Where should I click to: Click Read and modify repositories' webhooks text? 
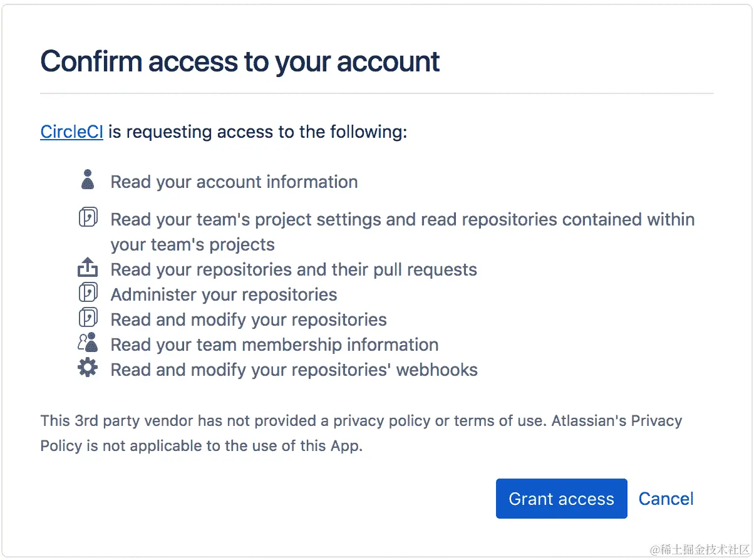click(294, 370)
